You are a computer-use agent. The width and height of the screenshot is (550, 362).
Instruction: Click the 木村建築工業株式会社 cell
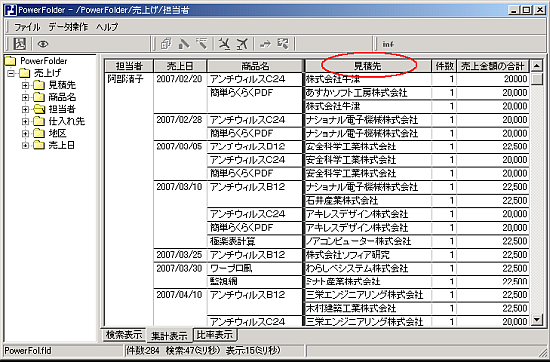pos(368,308)
